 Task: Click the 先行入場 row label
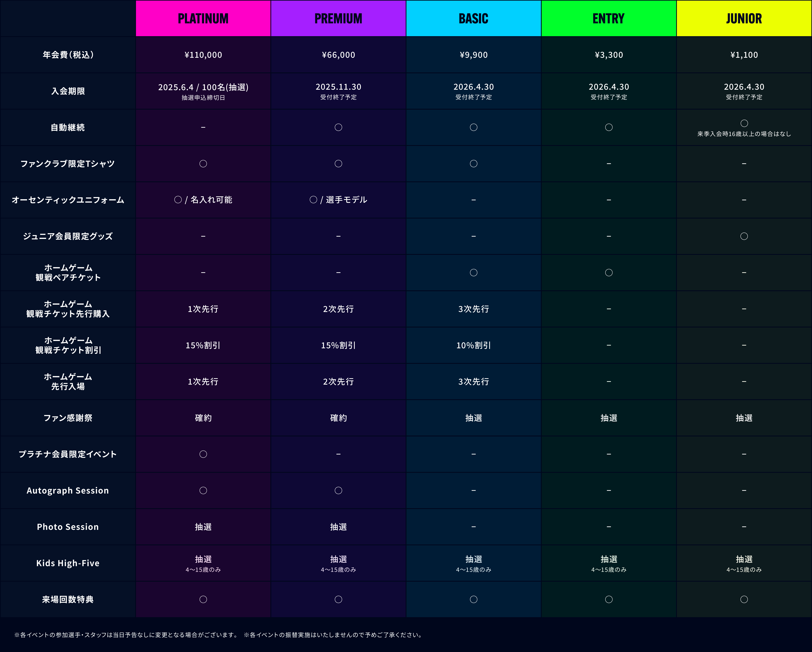(68, 382)
